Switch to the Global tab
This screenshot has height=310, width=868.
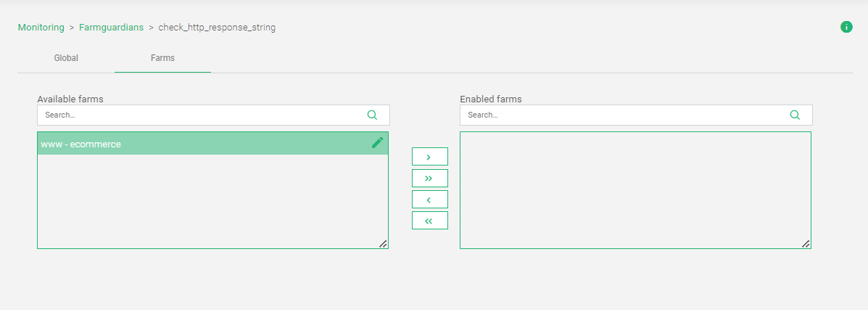[66, 57]
